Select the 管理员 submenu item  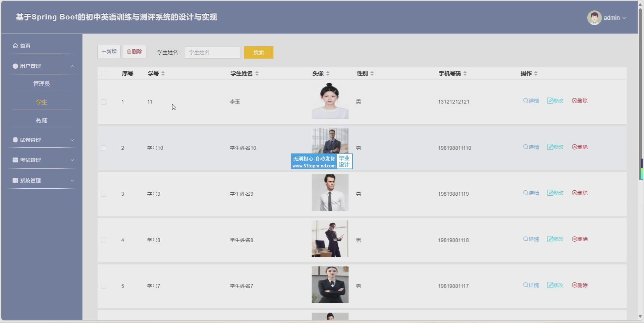[x=42, y=84]
